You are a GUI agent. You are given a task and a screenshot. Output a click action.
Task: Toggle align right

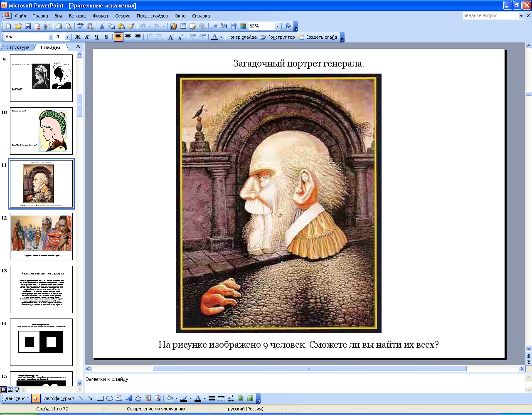coord(138,37)
